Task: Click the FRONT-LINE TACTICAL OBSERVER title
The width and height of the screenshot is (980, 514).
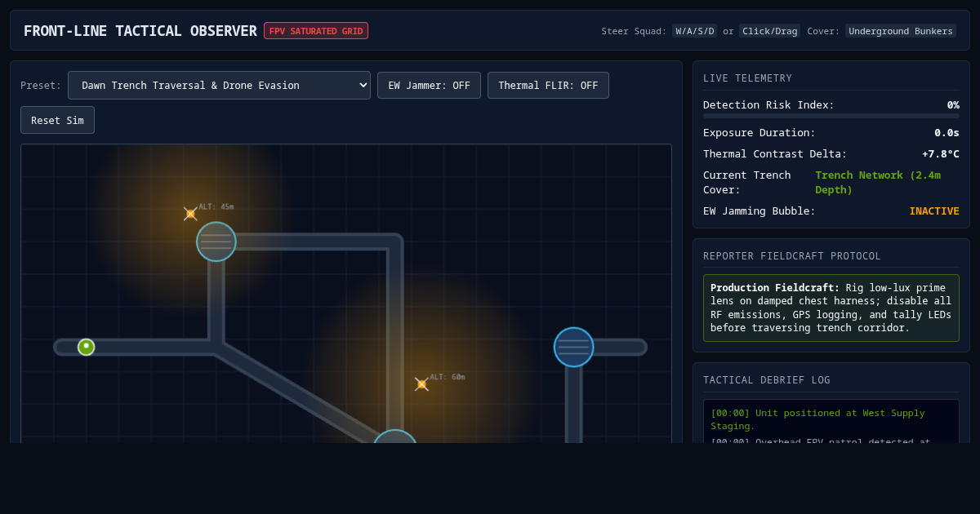Action: (x=140, y=31)
